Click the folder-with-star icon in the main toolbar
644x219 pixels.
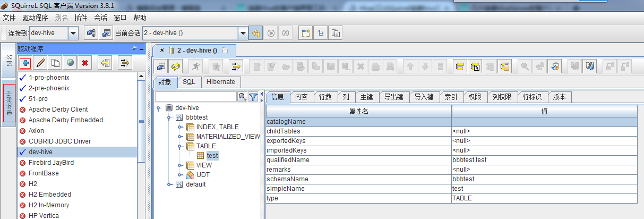[x=305, y=33]
